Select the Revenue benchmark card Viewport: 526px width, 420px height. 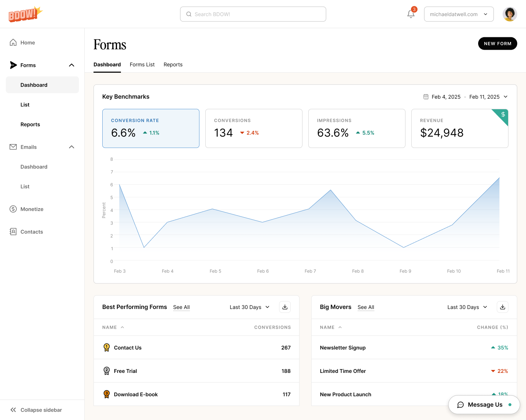[x=460, y=129]
